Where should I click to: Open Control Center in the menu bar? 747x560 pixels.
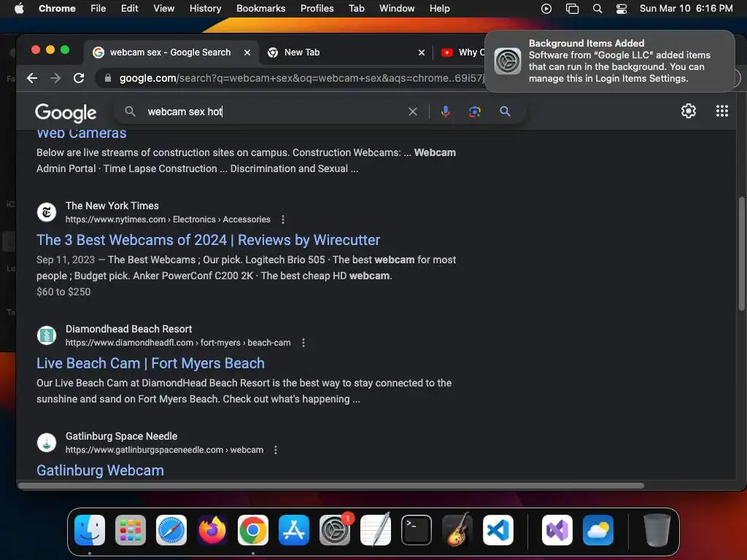coord(622,9)
